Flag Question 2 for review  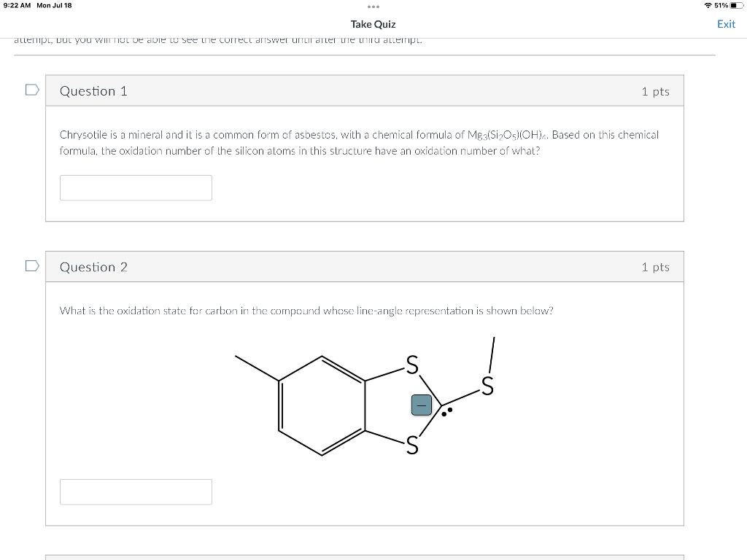pos(32,265)
